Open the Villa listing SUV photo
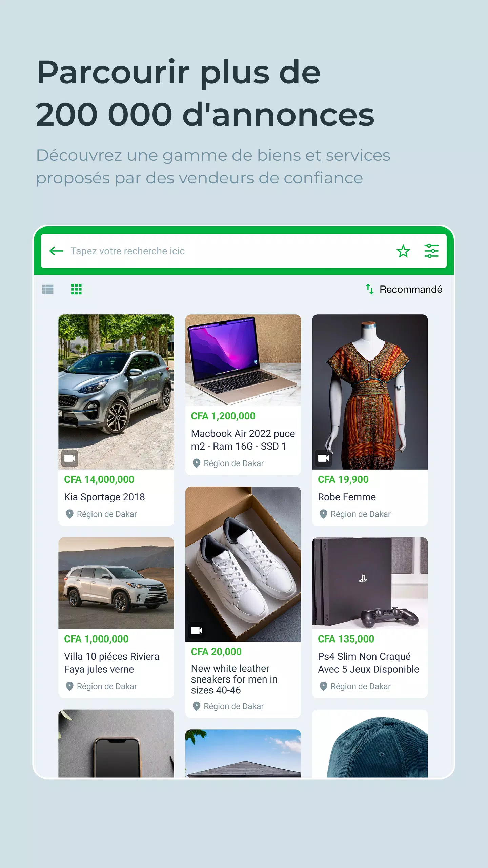 pos(116,583)
